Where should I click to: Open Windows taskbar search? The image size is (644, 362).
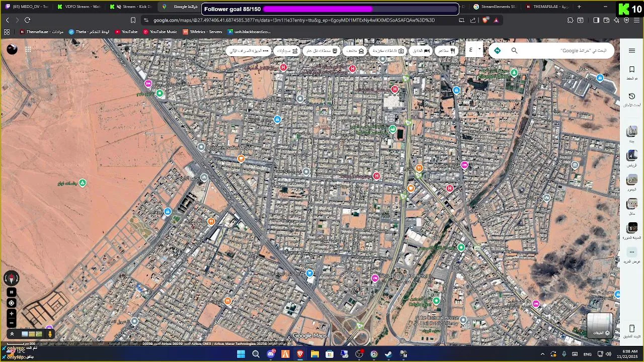tap(256, 354)
